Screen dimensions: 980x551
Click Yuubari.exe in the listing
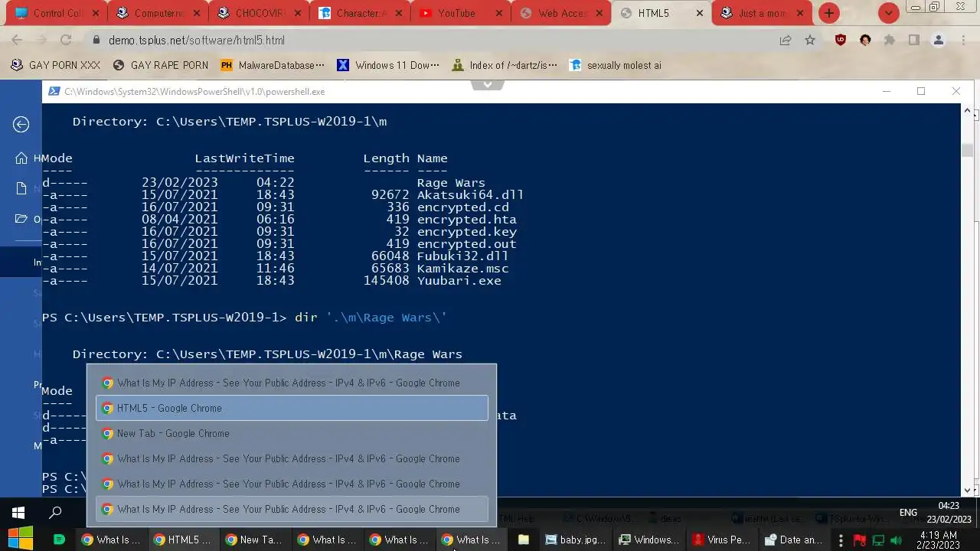tap(459, 281)
